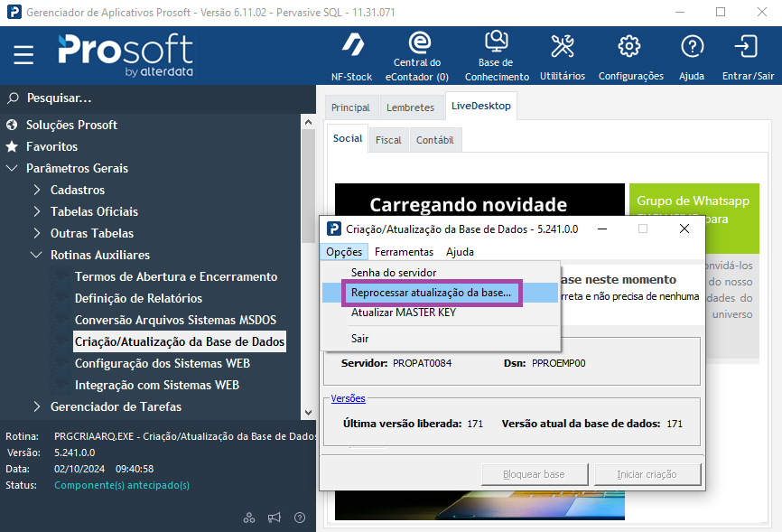782x532 pixels.
Task: Open the Configurações gear icon
Action: tap(629, 46)
